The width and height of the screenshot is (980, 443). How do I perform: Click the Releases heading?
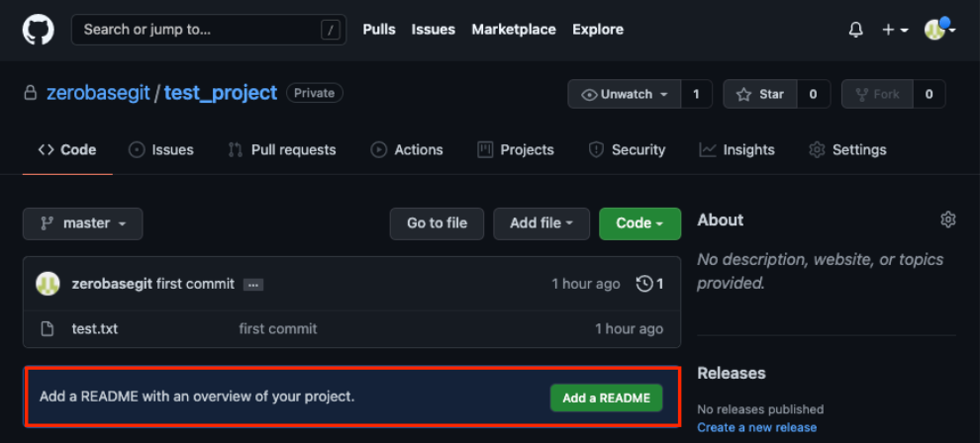point(732,373)
